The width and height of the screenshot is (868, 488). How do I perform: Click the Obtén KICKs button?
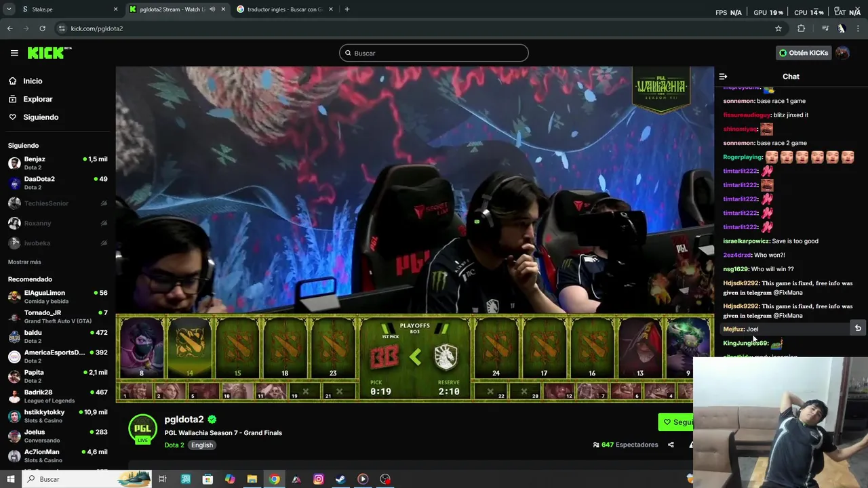tap(804, 53)
